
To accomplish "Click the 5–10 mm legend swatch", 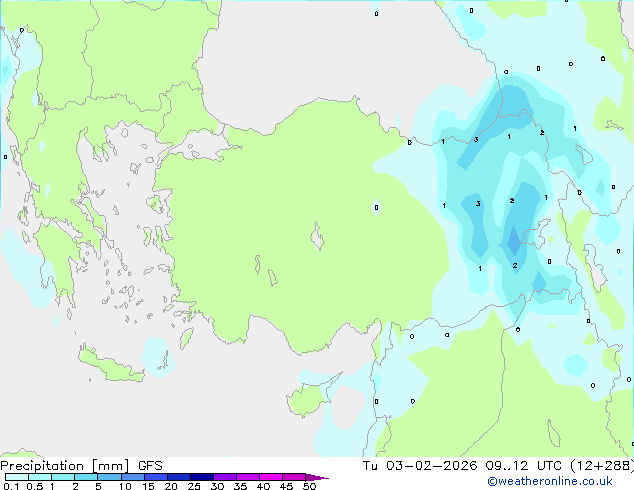I will pyautogui.click(x=109, y=477).
